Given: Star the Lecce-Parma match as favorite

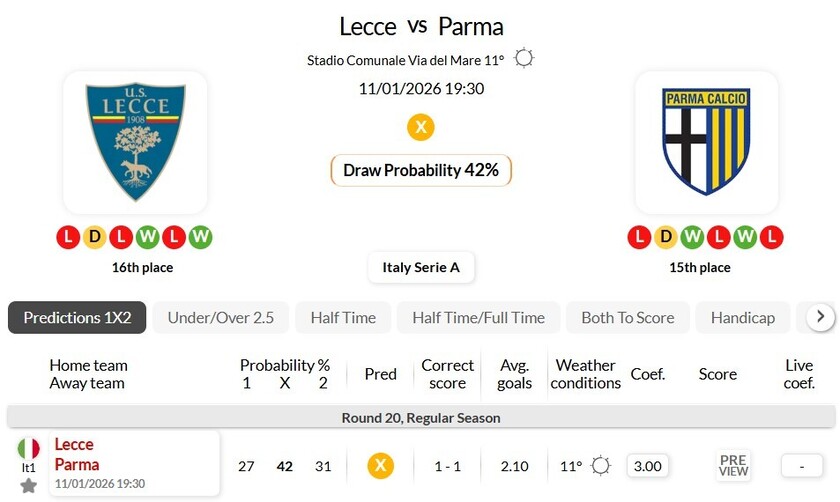Looking at the screenshot, I should click(x=28, y=485).
